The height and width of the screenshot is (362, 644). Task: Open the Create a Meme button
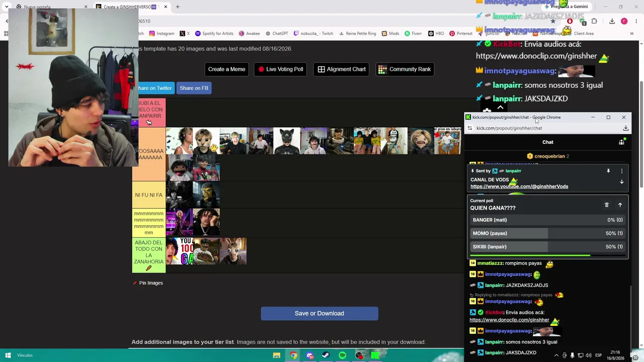pyautogui.click(x=226, y=69)
